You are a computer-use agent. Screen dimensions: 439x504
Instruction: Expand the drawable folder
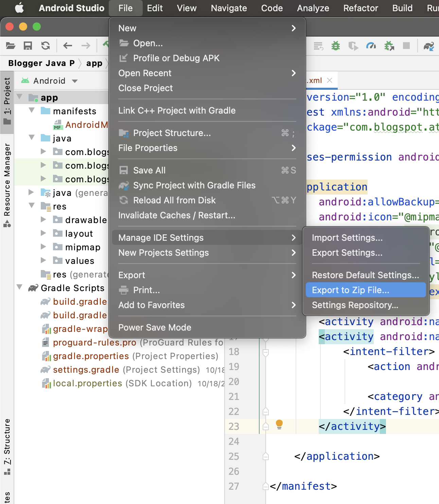pyautogui.click(x=43, y=219)
